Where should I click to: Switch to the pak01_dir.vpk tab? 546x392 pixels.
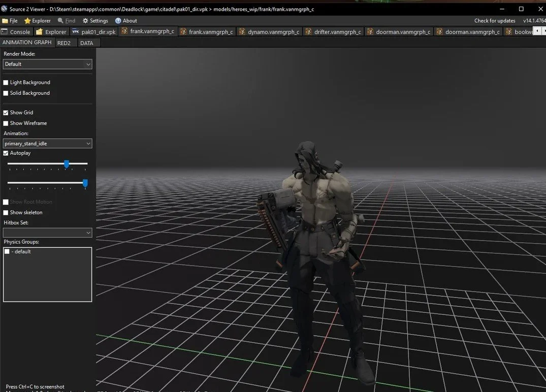click(x=93, y=31)
